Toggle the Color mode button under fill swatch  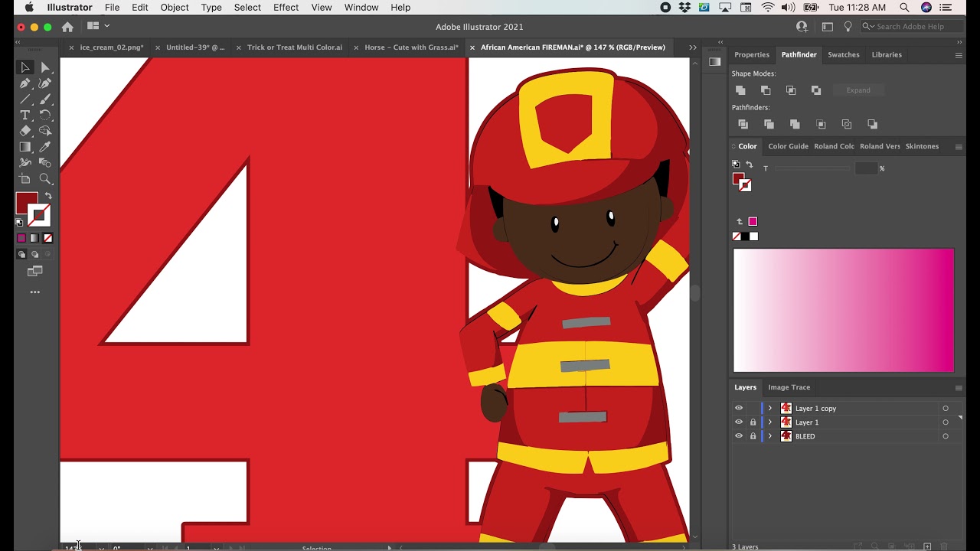pyautogui.click(x=21, y=238)
